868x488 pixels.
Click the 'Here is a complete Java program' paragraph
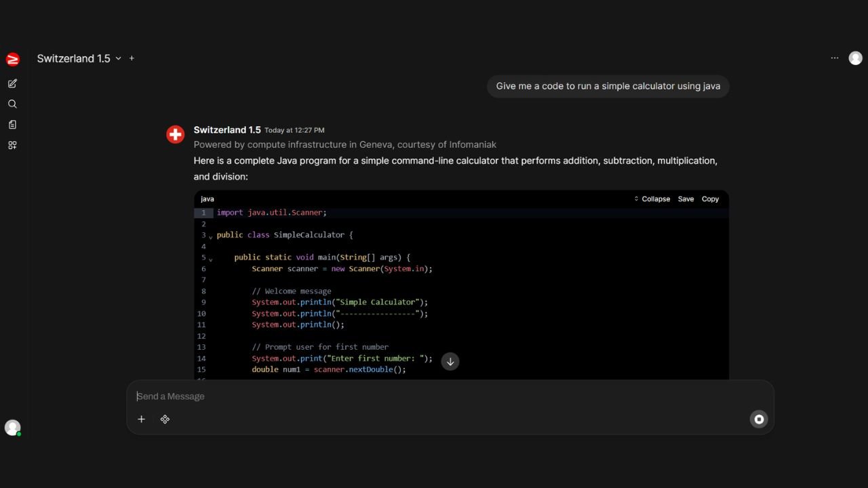pyautogui.click(x=456, y=169)
